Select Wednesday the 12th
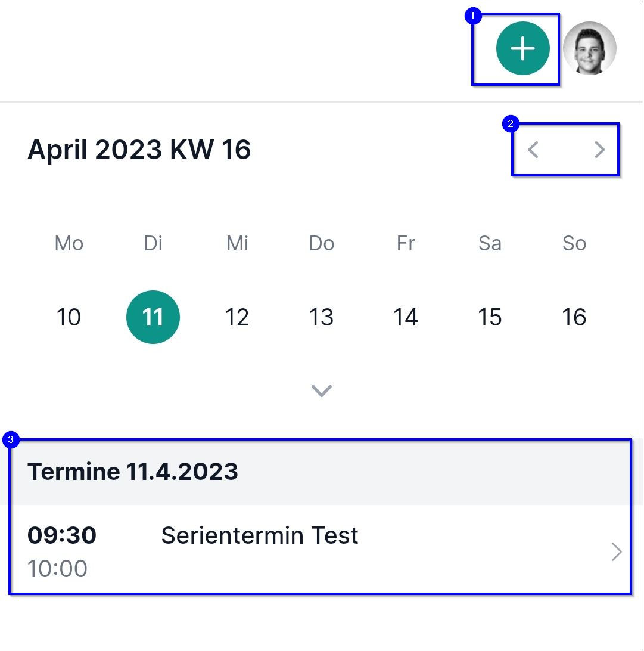The height and width of the screenshot is (651, 644). (237, 317)
